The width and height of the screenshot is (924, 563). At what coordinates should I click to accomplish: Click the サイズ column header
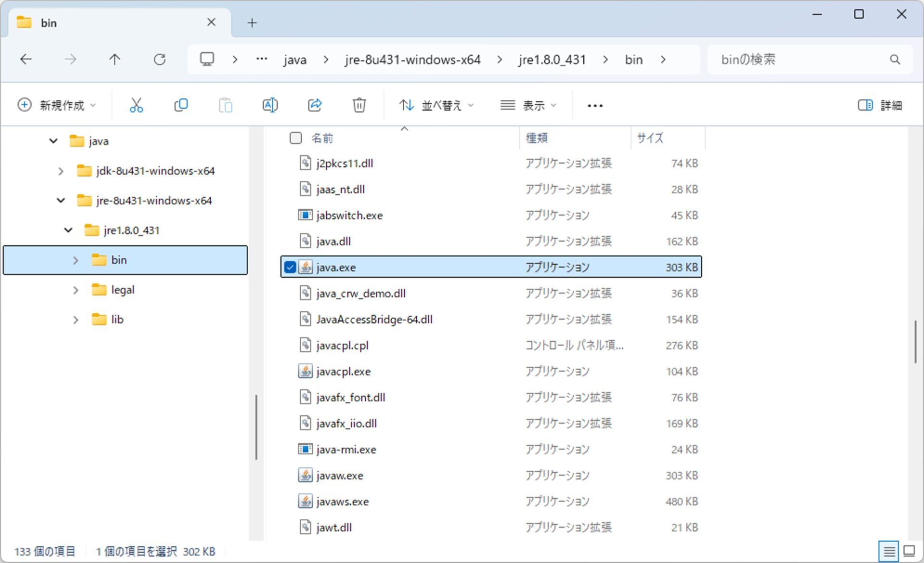[x=650, y=138]
